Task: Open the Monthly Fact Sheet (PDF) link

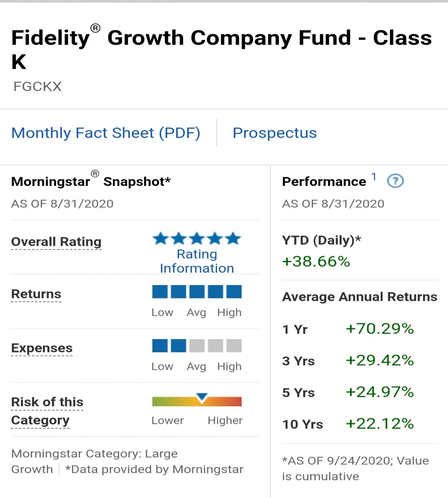Action: pyautogui.click(x=106, y=133)
